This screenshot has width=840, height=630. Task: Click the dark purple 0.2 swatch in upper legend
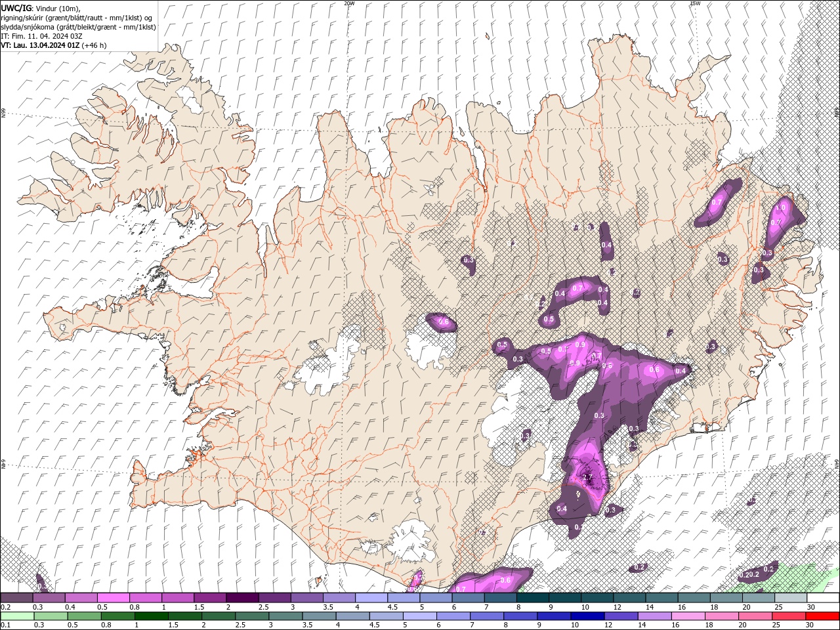[16, 598]
